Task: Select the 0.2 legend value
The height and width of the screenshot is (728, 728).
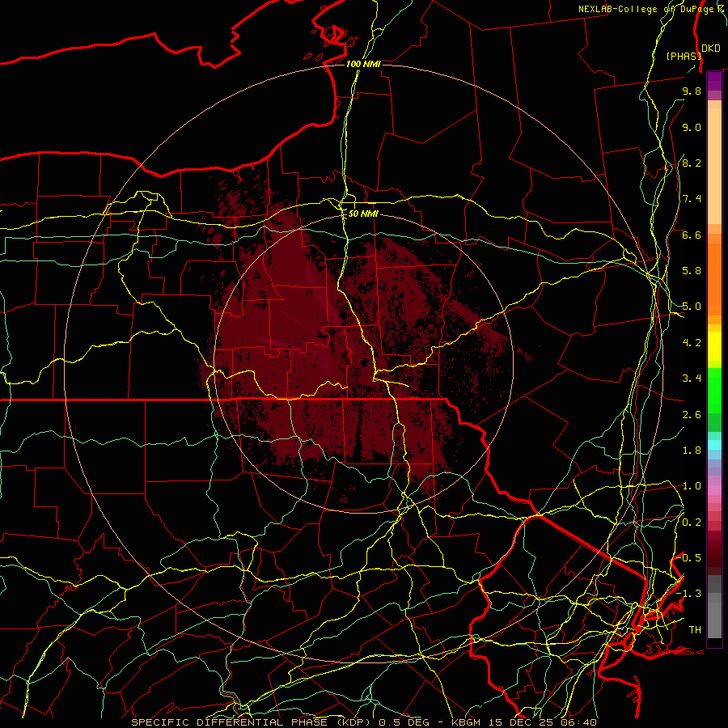Action: [692, 523]
